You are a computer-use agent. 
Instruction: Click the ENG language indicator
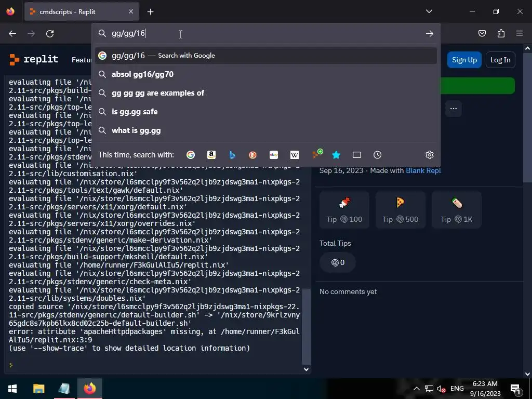(457, 389)
